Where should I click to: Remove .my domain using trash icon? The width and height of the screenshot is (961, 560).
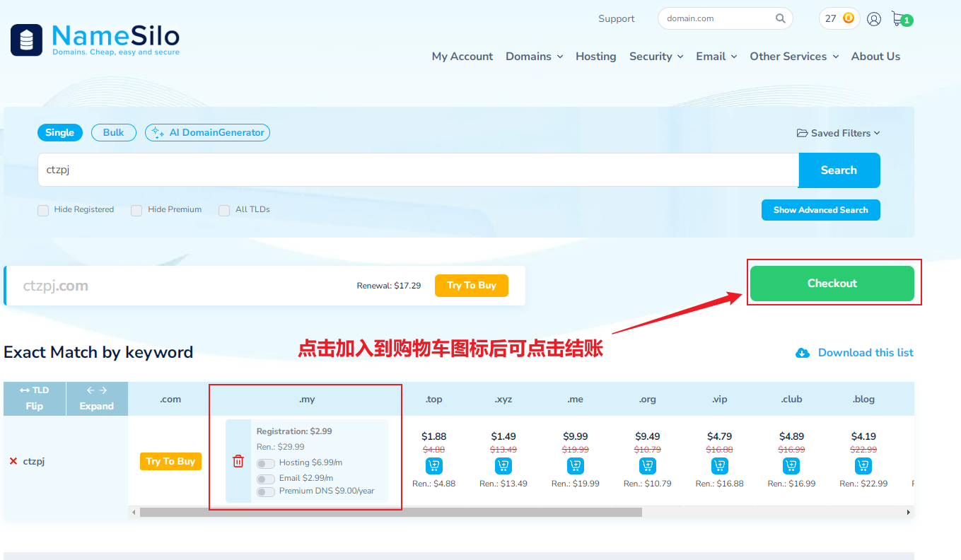point(238,461)
